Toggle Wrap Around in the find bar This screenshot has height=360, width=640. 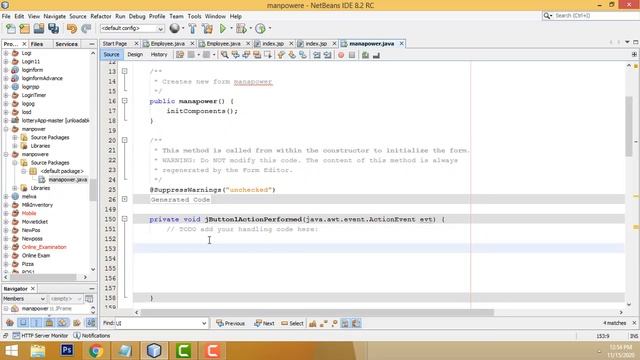[356, 323]
